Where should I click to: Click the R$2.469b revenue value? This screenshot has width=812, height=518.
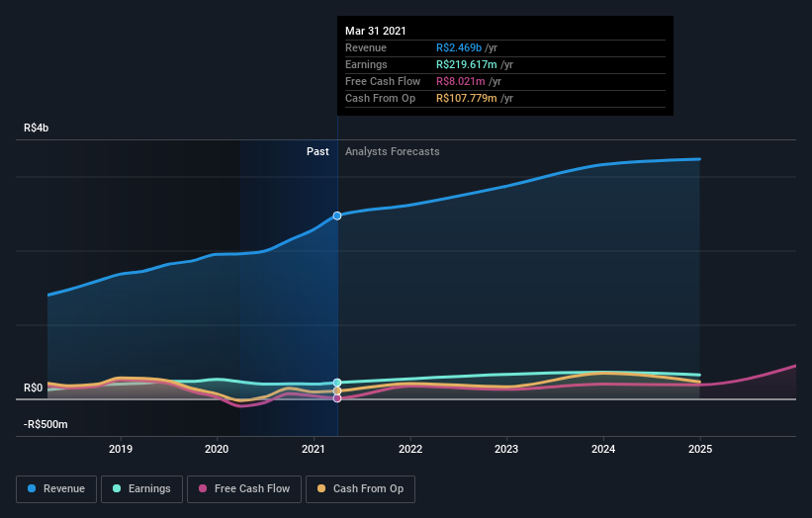click(x=459, y=47)
